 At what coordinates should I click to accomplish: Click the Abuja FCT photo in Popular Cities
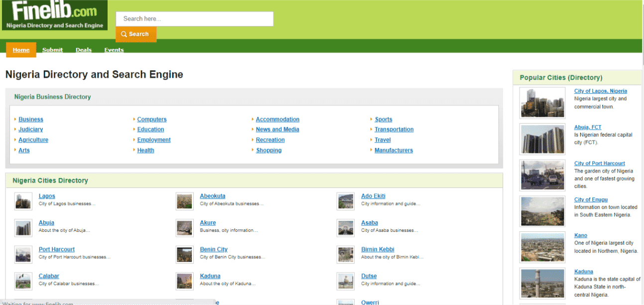542,139
